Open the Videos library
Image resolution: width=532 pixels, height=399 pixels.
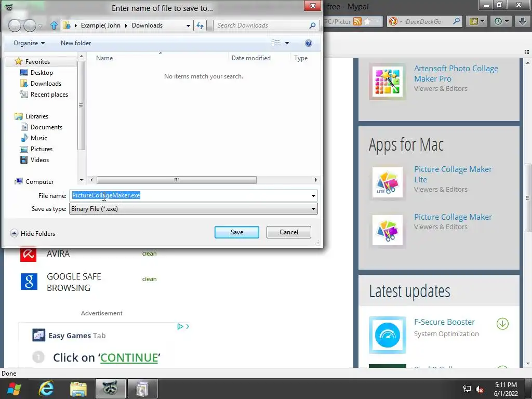39,160
